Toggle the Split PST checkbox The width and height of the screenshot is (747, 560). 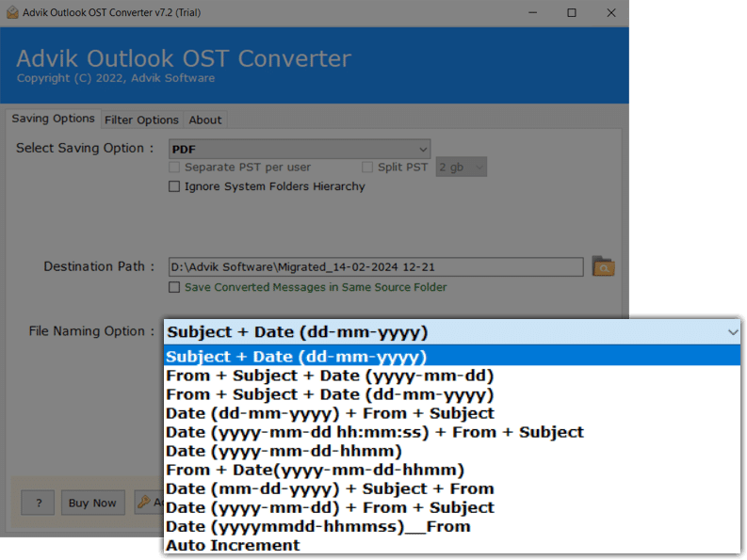click(367, 168)
